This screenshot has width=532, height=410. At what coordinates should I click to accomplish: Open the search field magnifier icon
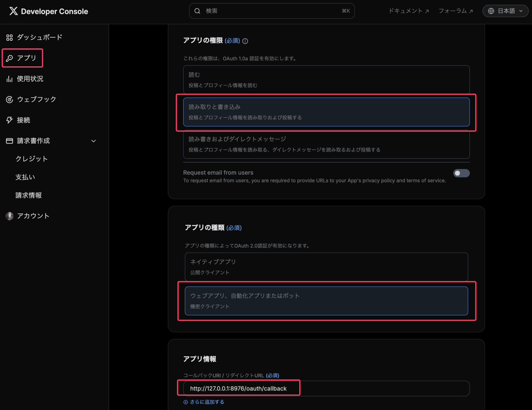point(197,11)
